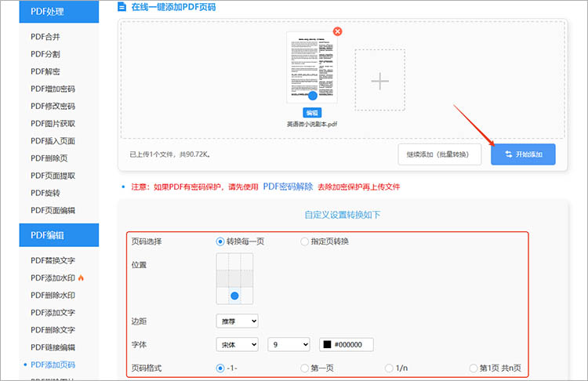Select 第1页 共n页 format
The width and height of the screenshot is (588, 381).
[474, 368]
